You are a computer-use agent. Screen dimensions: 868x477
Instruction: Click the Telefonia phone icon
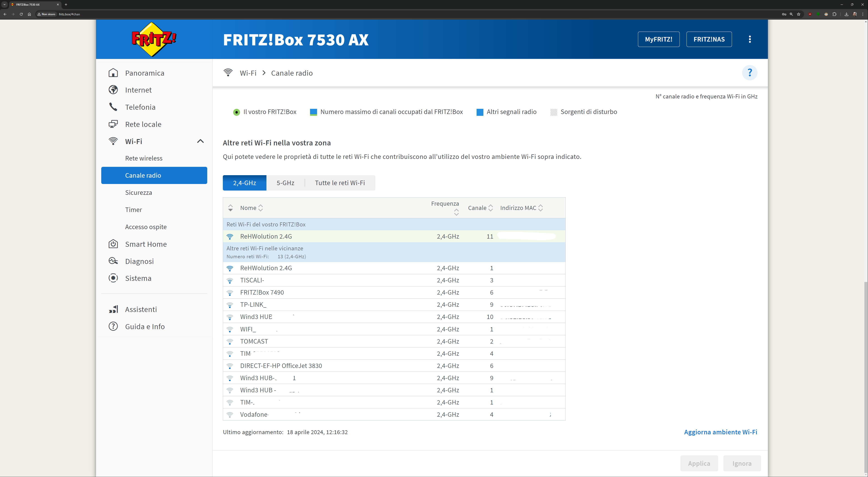click(x=113, y=107)
